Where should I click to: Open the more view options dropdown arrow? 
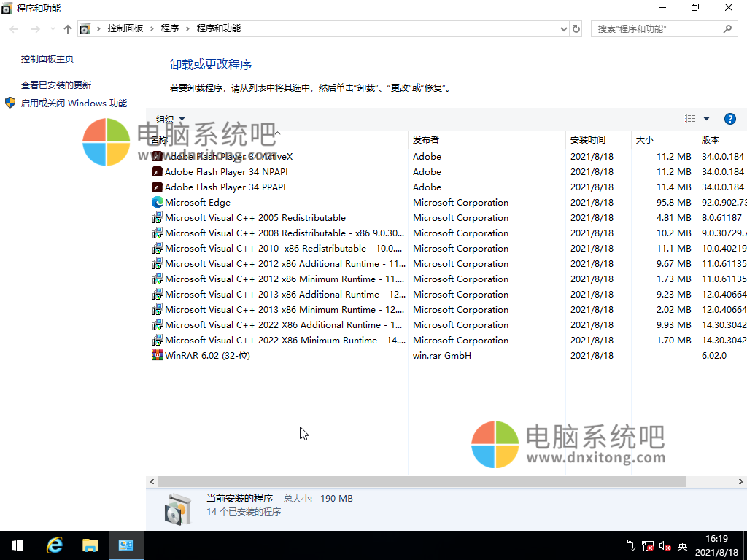coord(705,119)
